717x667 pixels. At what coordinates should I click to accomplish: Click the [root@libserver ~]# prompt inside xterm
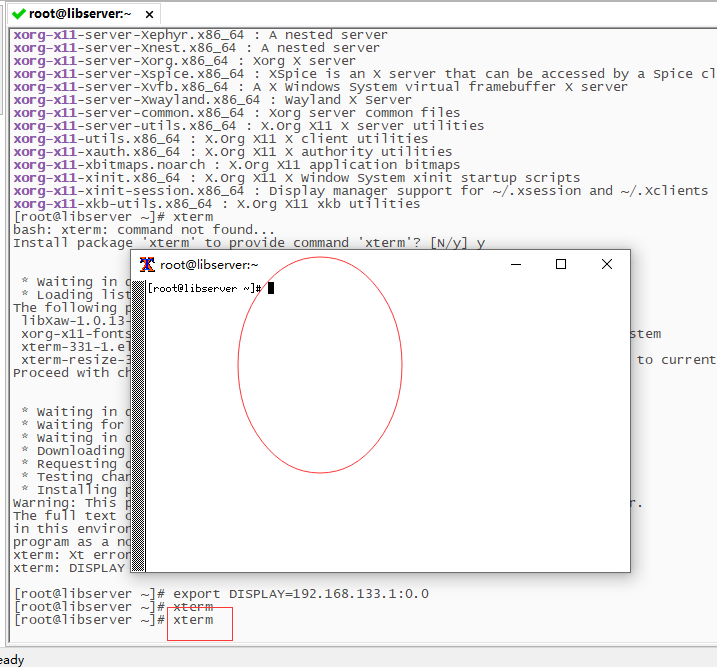coord(204,288)
